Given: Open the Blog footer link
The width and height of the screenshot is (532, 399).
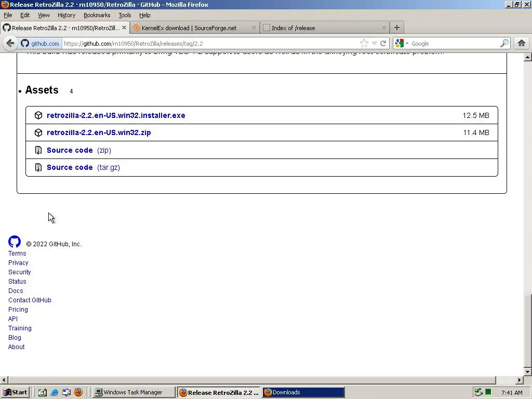Looking at the screenshot, I should pyautogui.click(x=15, y=338).
